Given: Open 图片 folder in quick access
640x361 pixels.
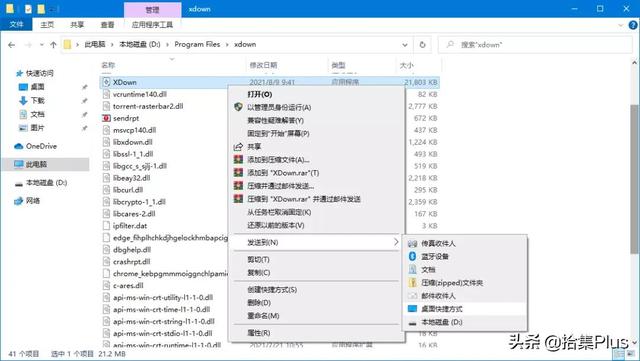Looking at the screenshot, I should coord(37,128).
